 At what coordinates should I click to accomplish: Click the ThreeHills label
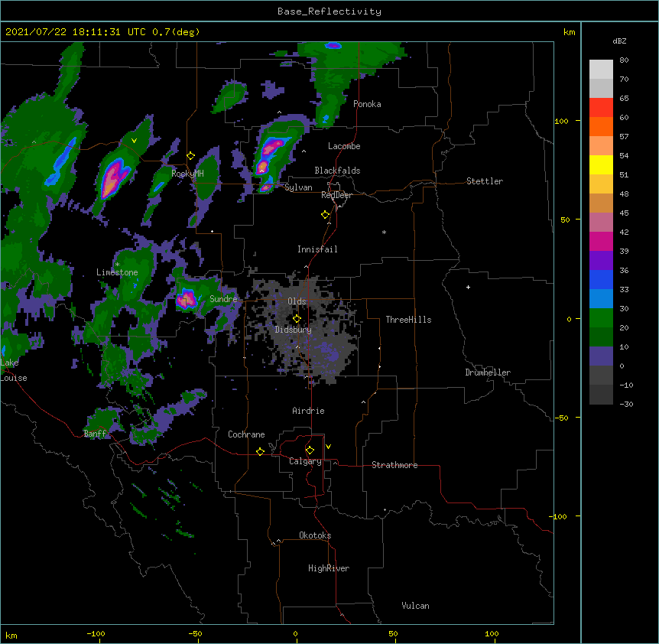click(x=408, y=320)
